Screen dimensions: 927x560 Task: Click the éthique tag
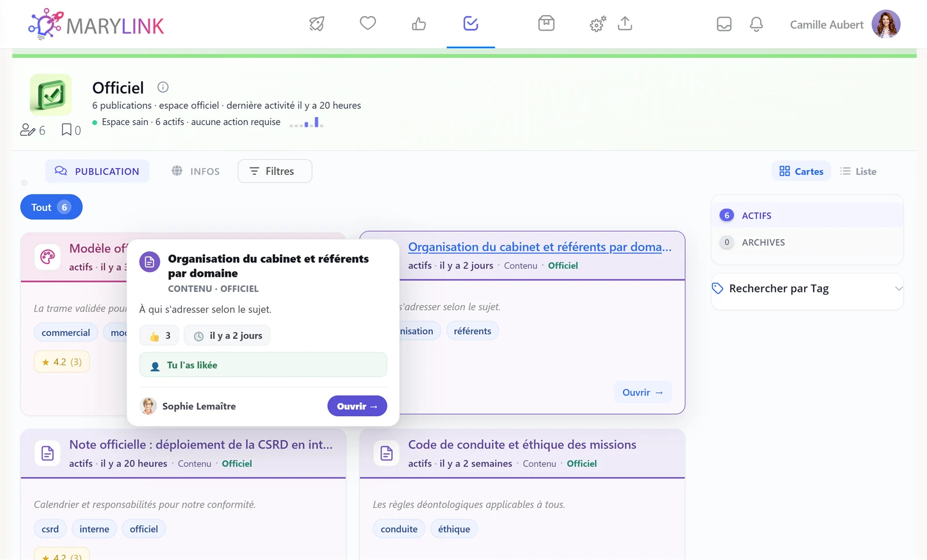[454, 529]
